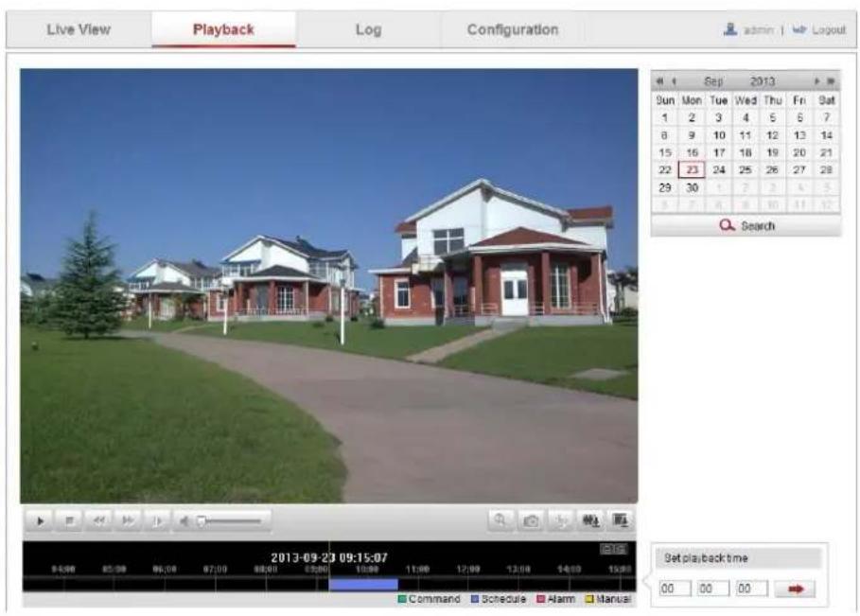Click the blue Schedule recording segment on timeline
Screen dimensions: 860x616
pos(363,585)
